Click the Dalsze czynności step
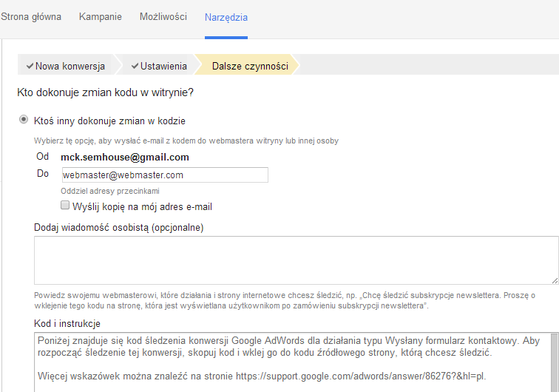The height and width of the screenshot is (392, 559). pyautogui.click(x=250, y=67)
